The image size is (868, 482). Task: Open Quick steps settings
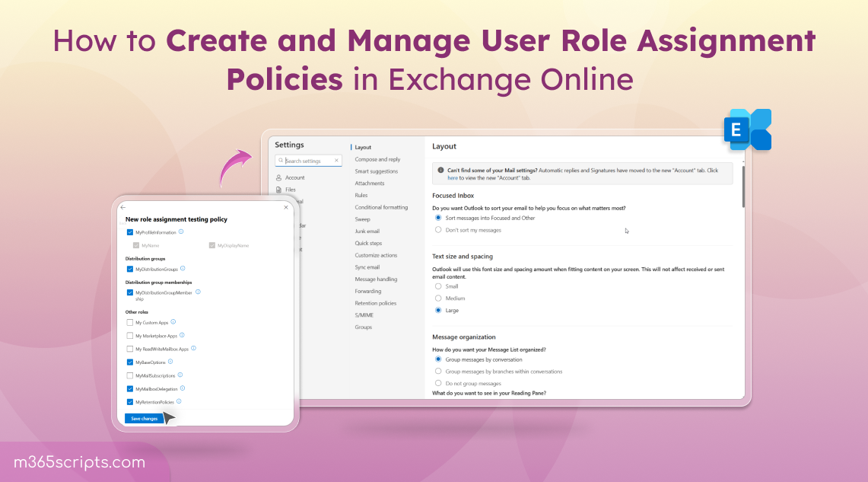pos(369,243)
